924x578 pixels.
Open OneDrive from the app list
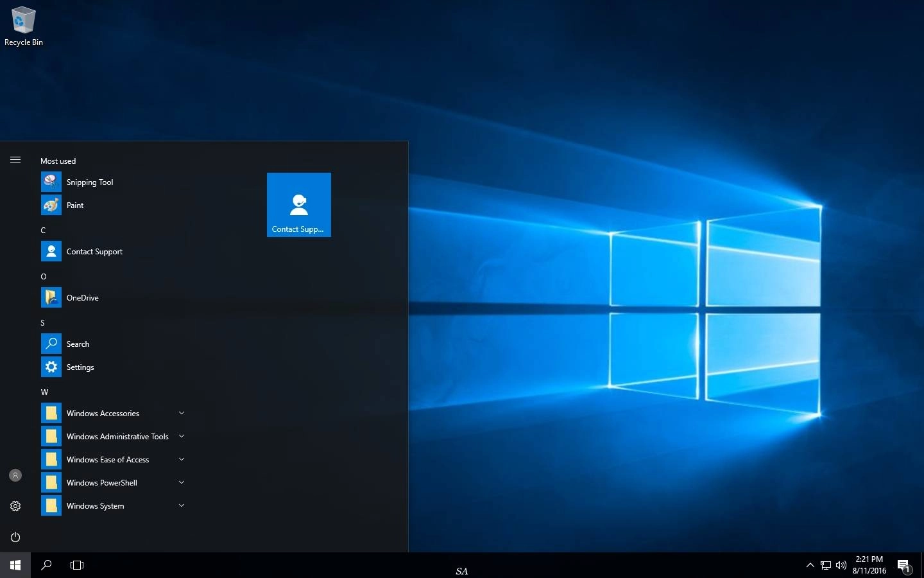point(113,298)
